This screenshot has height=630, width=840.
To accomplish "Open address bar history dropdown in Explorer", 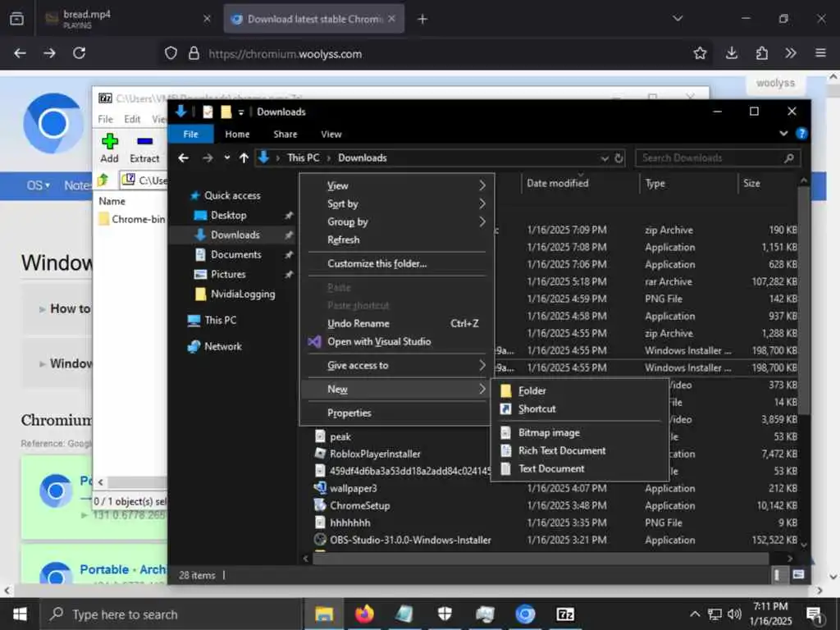I will pos(605,158).
